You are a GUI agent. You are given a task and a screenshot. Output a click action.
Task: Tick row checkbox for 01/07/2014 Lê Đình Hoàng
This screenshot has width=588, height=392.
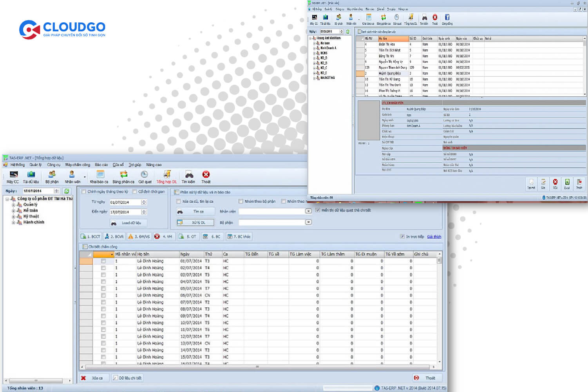pyautogui.click(x=103, y=261)
